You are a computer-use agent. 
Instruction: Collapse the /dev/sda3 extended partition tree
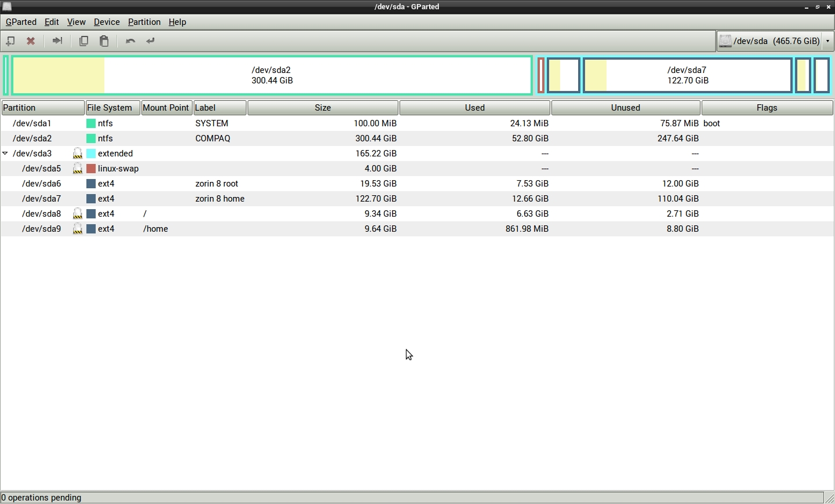[x=5, y=154]
